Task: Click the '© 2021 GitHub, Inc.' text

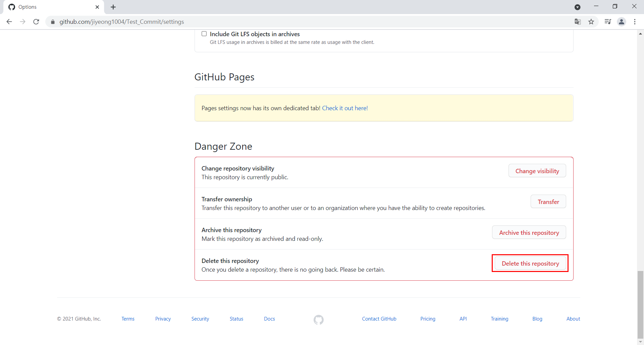Action: pos(79,319)
